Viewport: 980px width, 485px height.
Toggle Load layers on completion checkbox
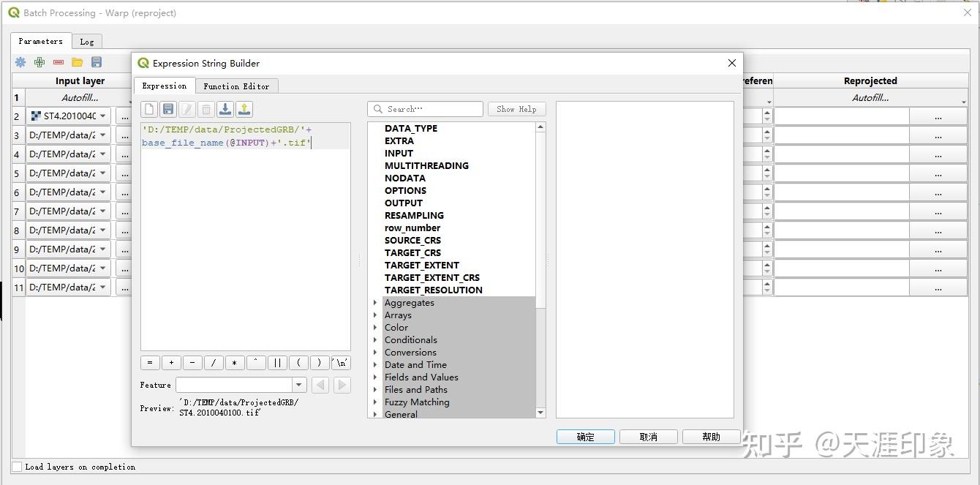click(17, 467)
